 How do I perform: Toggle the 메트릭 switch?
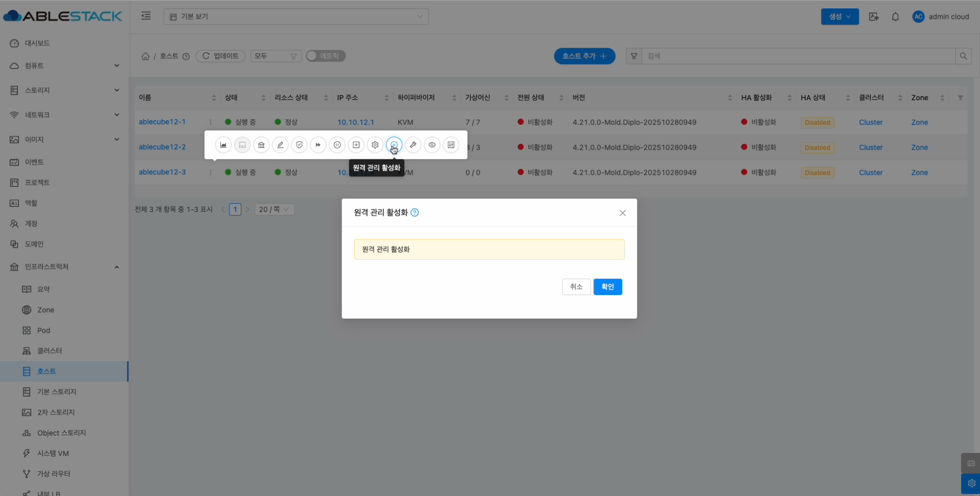[x=326, y=56]
